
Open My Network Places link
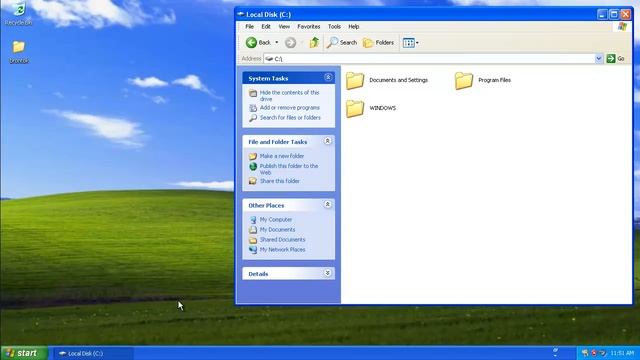pos(282,249)
